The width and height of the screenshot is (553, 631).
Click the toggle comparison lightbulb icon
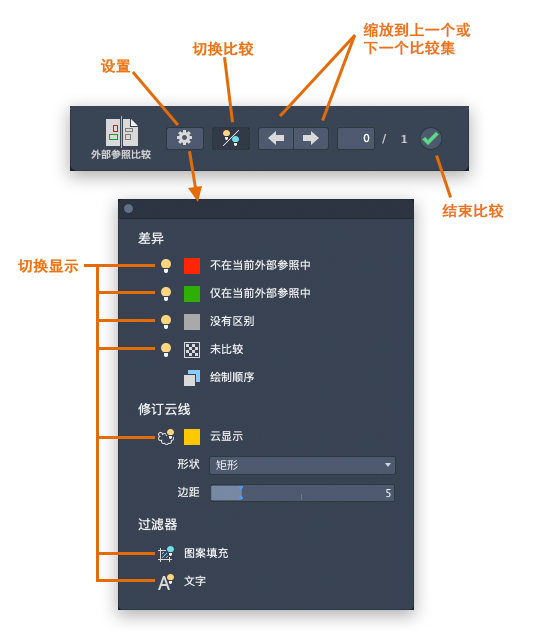pos(231,138)
